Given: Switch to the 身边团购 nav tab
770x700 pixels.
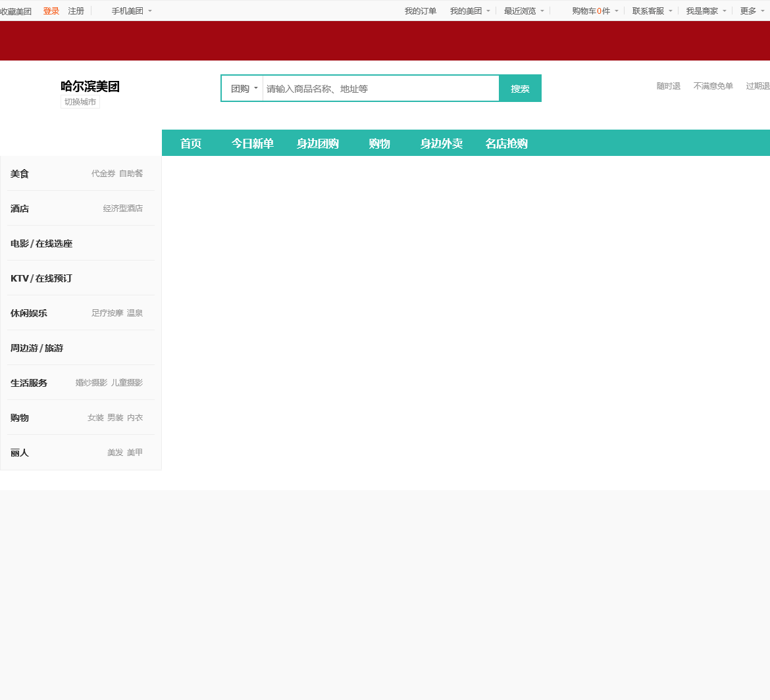Looking at the screenshot, I should click(317, 143).
